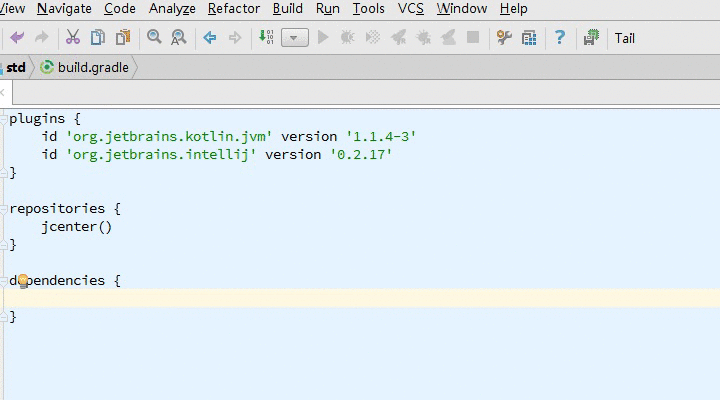Click the Copy icon

pyautogui.click(x=98, y=37)
